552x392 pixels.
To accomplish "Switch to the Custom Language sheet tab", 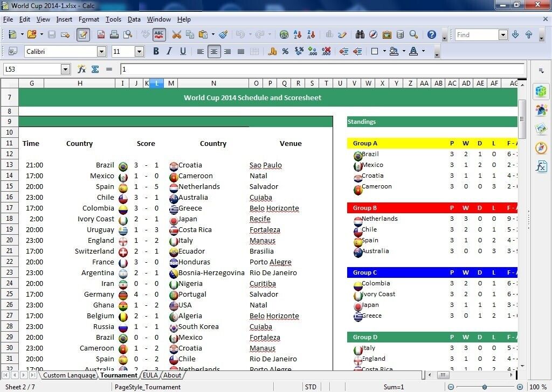I will click(x=69, y=375).
